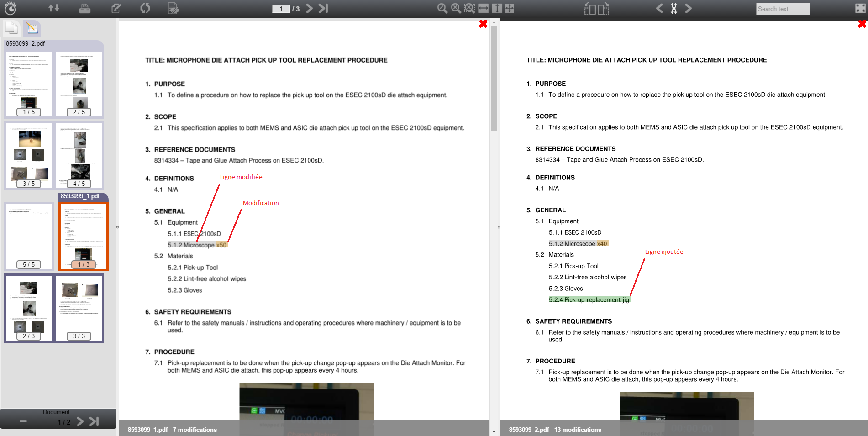Click the circular arrows refresh icon
Viewport: 868px width, 436px height.
coord(145,8)
